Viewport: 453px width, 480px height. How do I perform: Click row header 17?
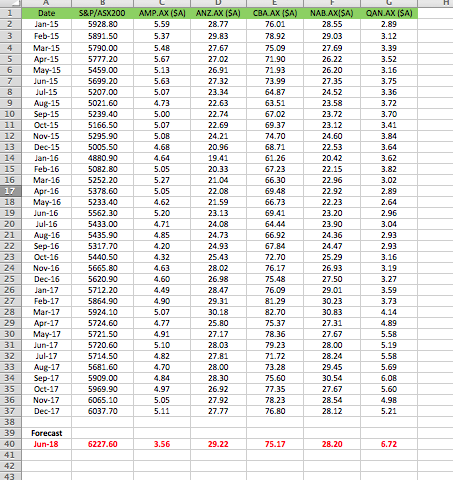(11, 191)
